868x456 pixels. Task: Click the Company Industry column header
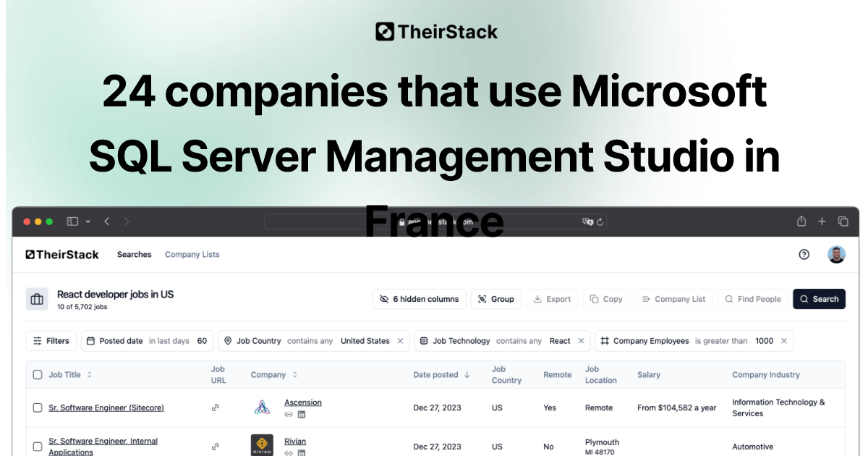click(x=766, y=375)
